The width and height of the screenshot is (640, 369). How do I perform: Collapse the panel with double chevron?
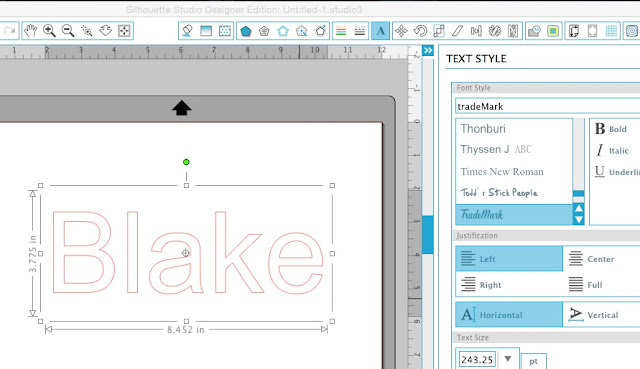(x=428, y=50)
